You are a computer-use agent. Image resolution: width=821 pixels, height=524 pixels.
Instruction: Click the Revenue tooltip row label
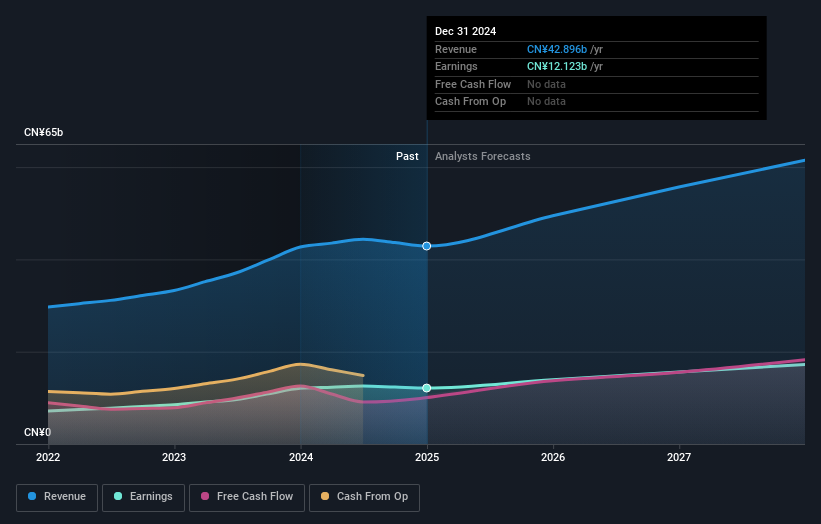(x=456, y=49)
